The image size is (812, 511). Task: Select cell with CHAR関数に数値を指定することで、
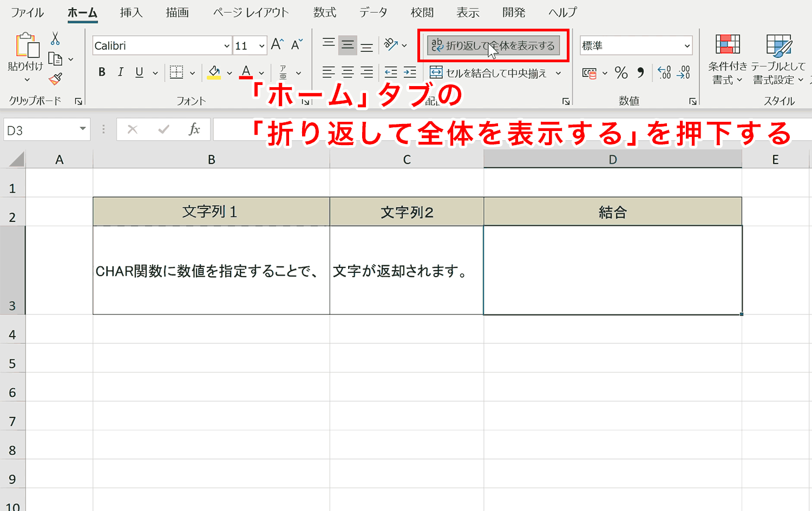click(212, 270)
